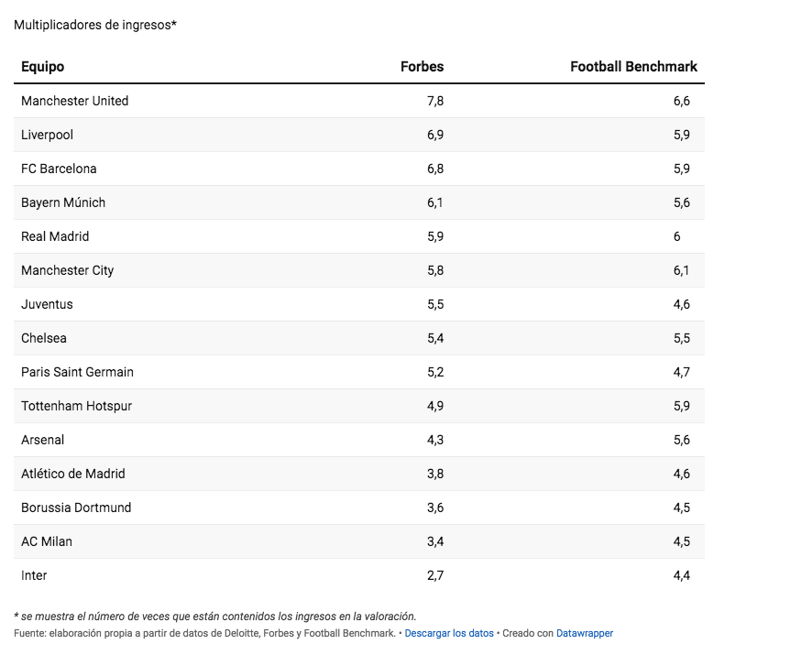
Task: Select the FC Barcelona team cell
Action: point(59,169)
